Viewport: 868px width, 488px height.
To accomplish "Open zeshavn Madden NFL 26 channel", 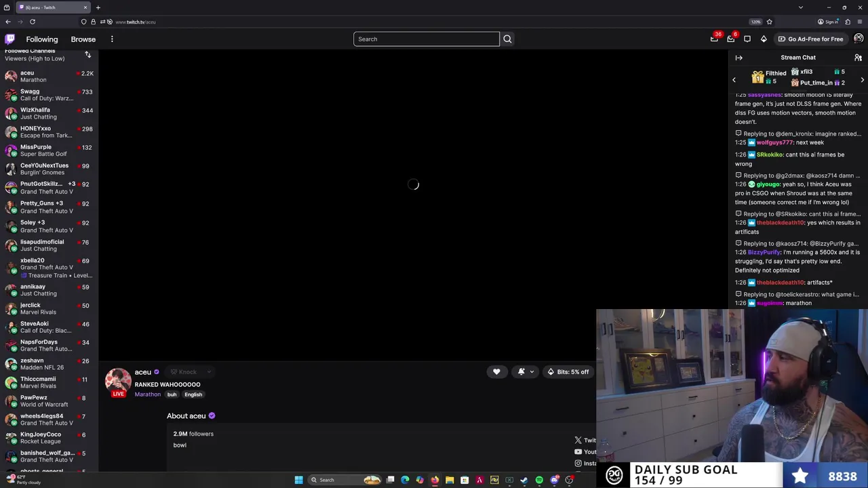I will click(49, 364).
